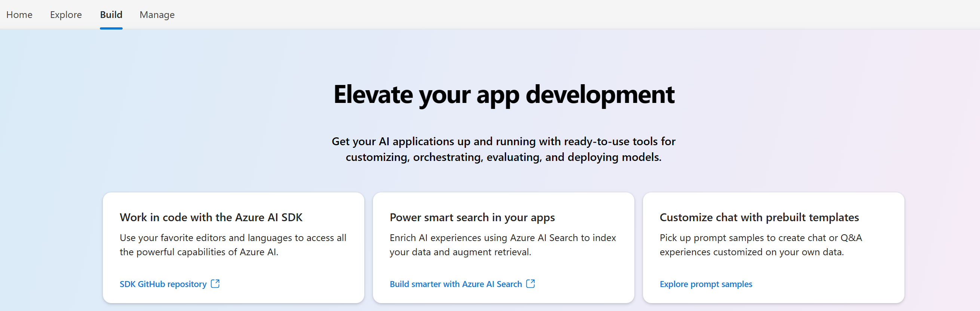The height and width of the screenshot is (311, 980).
Task: Click the 'Get your AI applications up and running' subtitle
Action: click(503, 149)
